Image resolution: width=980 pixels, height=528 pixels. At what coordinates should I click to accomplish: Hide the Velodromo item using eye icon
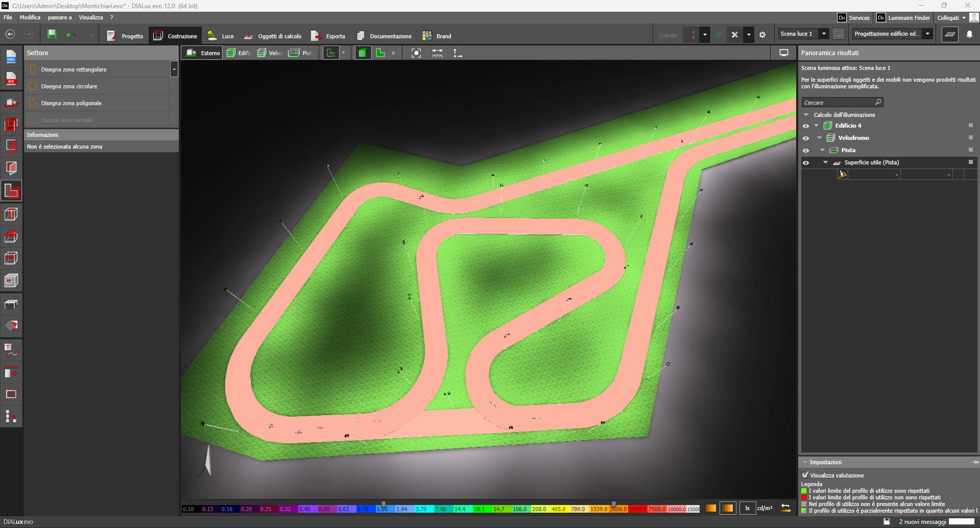point(806,138)
